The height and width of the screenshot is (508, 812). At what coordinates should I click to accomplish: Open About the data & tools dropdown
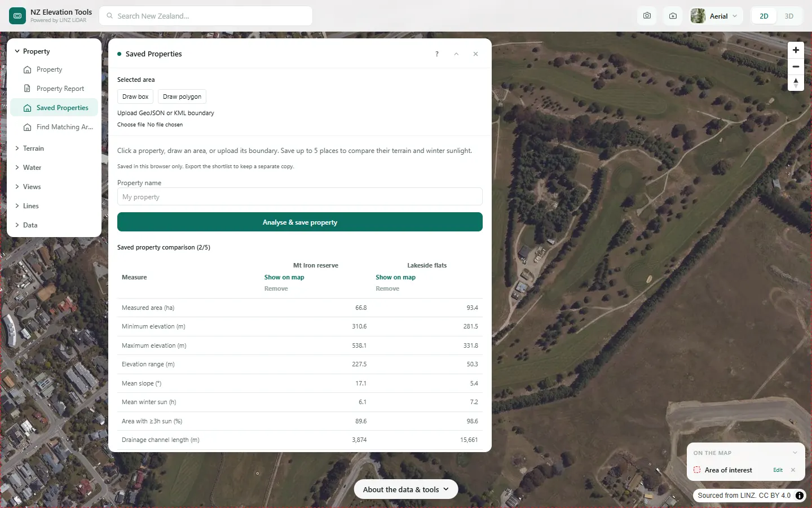[406, 489]
